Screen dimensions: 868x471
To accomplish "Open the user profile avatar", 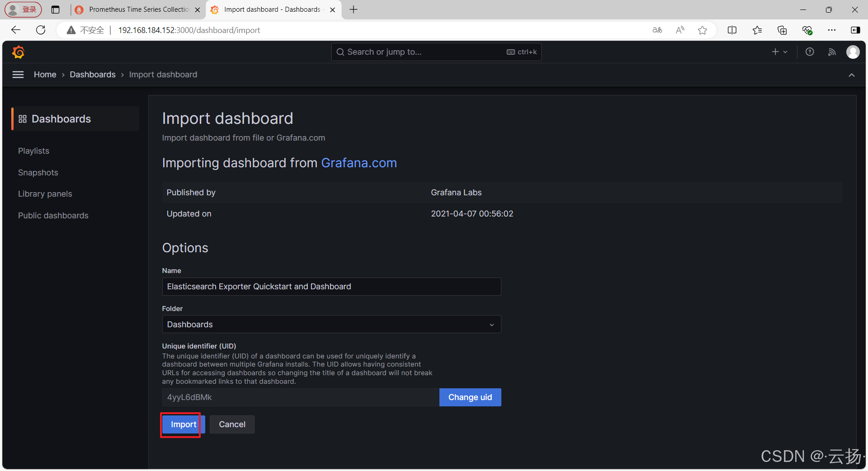I will 853,52.
